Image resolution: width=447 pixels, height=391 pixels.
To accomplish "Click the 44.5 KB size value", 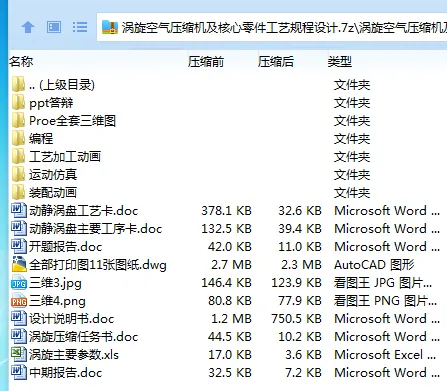I will (230, 337).
